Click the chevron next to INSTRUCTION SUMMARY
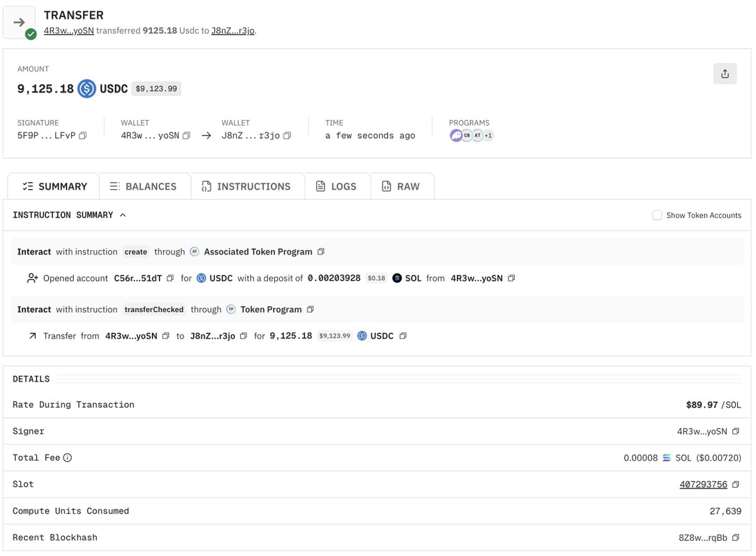 pyautogui.click(x=123, y=214)
